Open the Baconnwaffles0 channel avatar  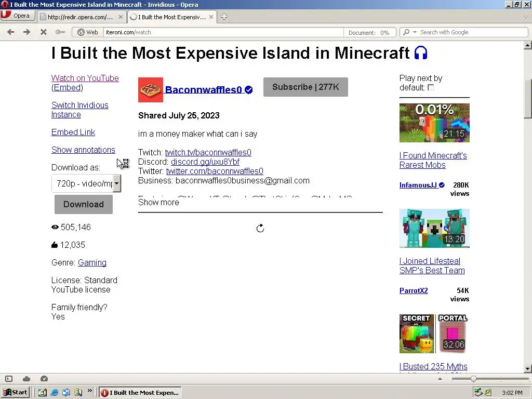click(x=151, y=89)
